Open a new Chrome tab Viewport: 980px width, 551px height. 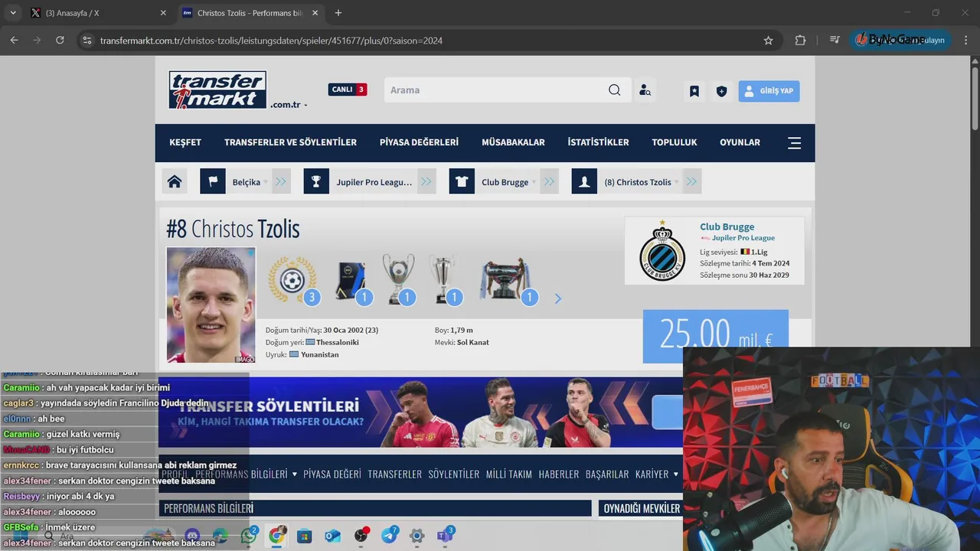pyautogui.click(x=338, y=13)
